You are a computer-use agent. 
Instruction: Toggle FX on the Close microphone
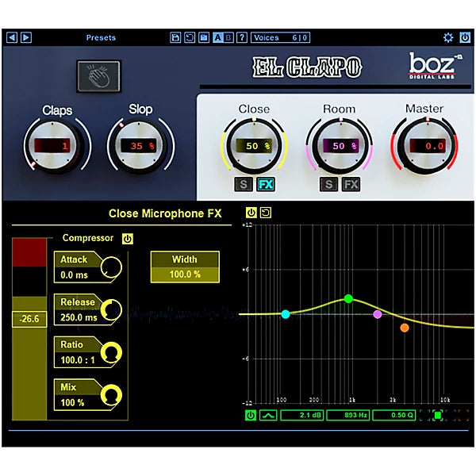[266, 185]
